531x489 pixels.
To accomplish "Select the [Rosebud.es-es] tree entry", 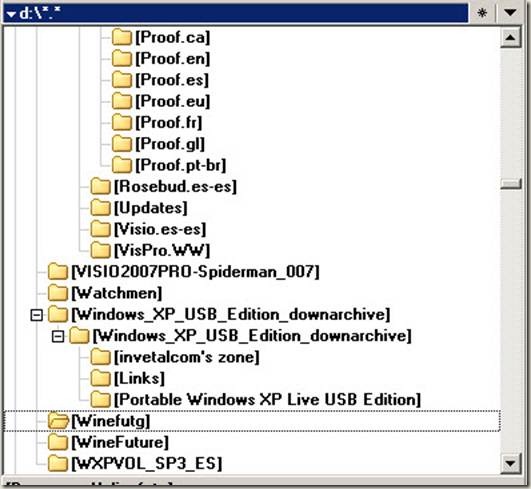I will [x=175, y=187].
